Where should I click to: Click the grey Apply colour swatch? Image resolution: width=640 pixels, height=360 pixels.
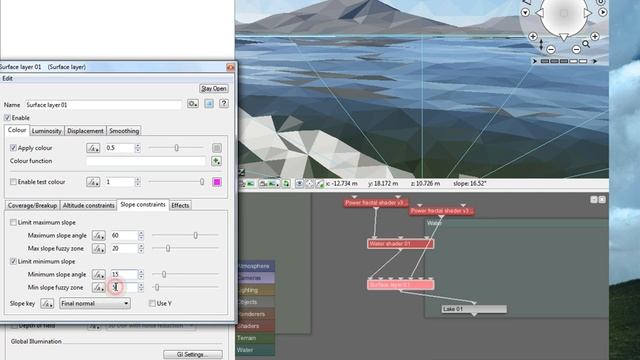pyautogui.click(x=217, y=148)
